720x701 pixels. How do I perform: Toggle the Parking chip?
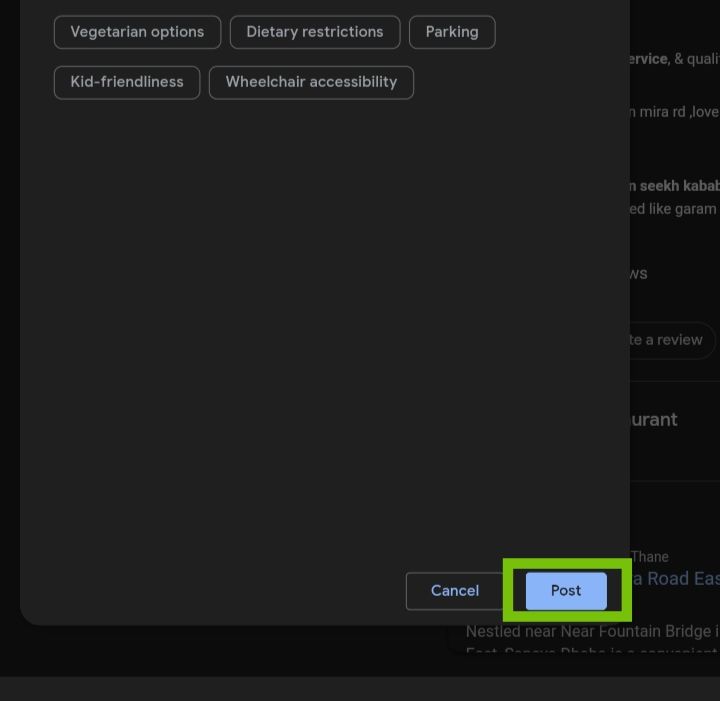pos(452,32)
